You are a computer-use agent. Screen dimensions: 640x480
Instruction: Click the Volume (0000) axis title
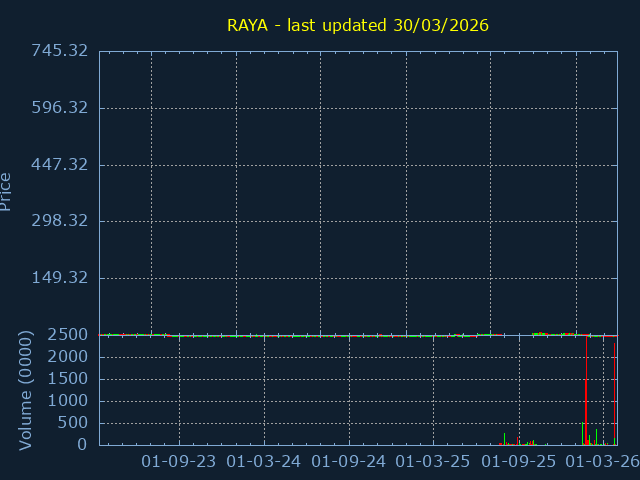point(26,390)
